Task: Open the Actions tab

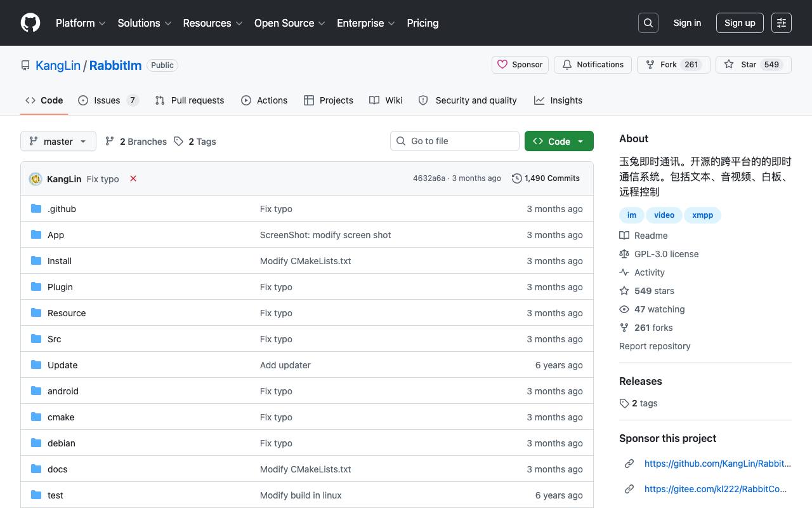Action: tap(265, 100)
